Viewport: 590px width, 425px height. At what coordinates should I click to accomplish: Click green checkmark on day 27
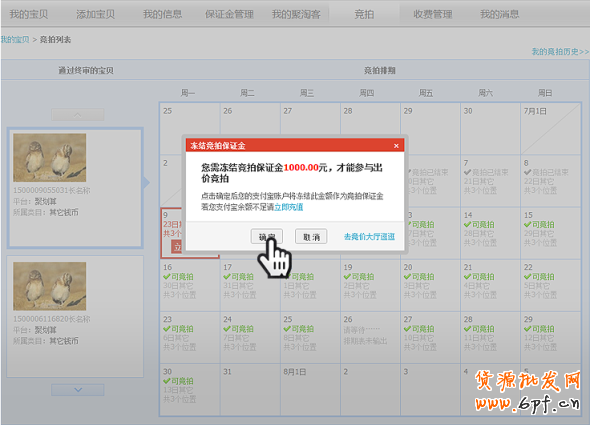tap(407, 329)
